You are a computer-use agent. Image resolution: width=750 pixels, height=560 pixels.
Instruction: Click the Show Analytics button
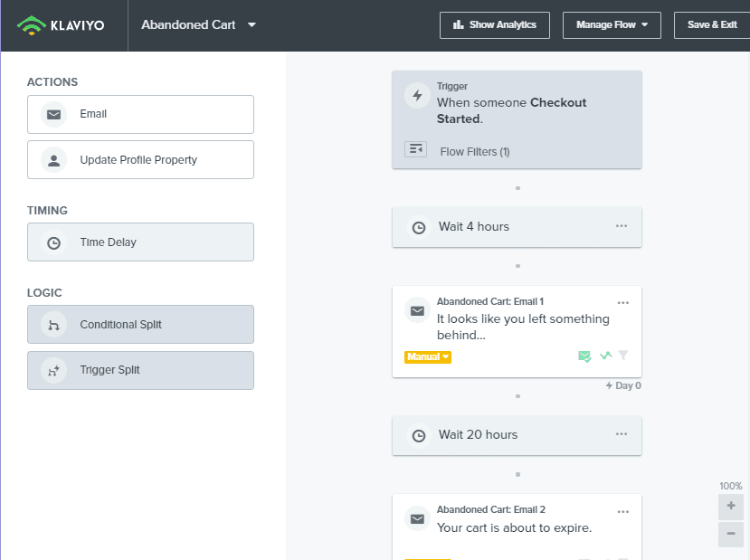pos(495,25)
